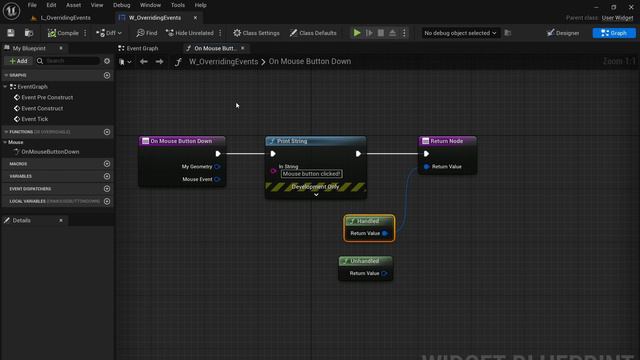Select the Unhandled node title
640x360 pixels.
364,261
